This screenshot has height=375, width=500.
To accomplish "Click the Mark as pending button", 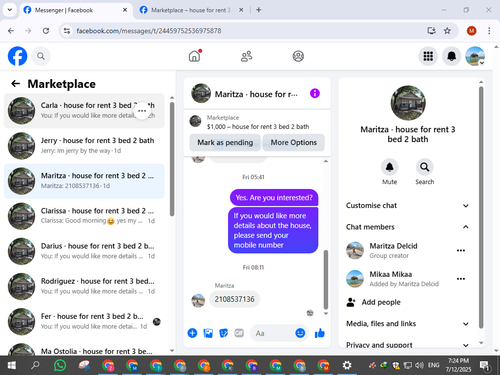I will (x=225, y=142).
